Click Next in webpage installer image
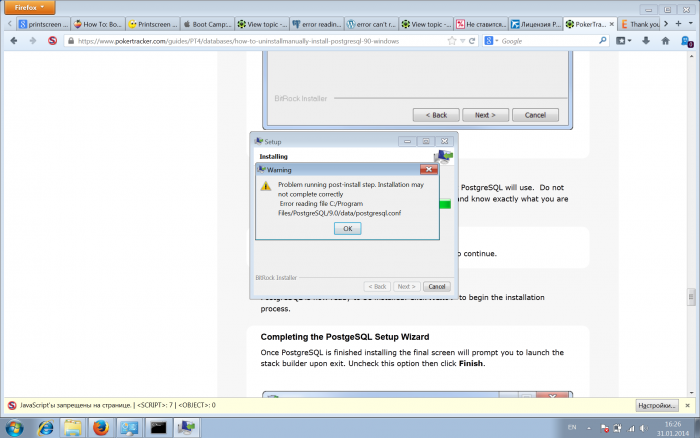The height and width of the screenshot is (438, 700). click(485, 115)
